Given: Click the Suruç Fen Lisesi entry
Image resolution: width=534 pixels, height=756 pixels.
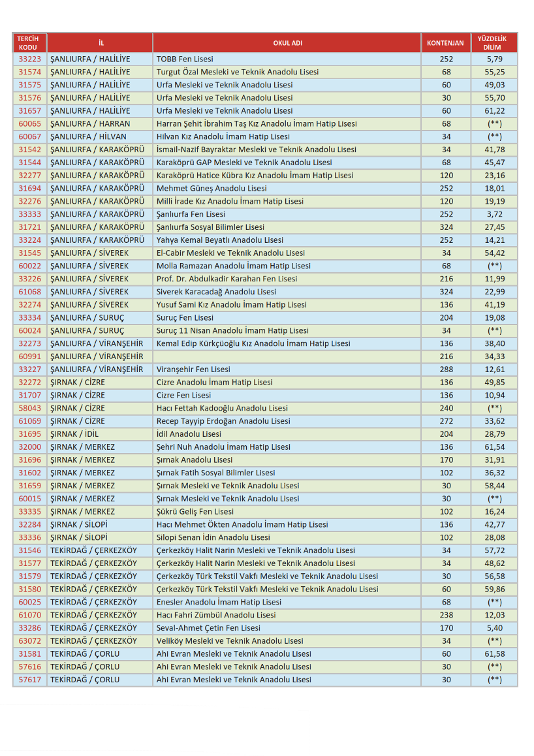Looking at the screenshot, I should point(185,317).
